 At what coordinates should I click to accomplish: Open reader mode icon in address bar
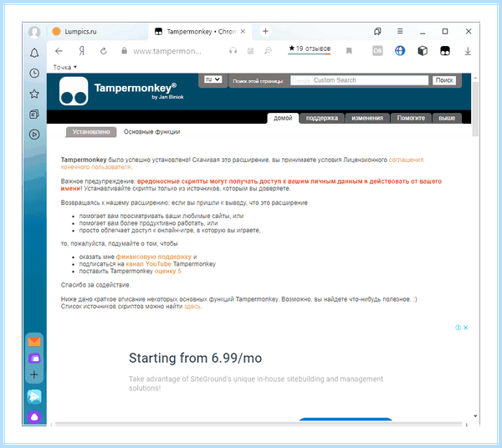pos(250,50)
